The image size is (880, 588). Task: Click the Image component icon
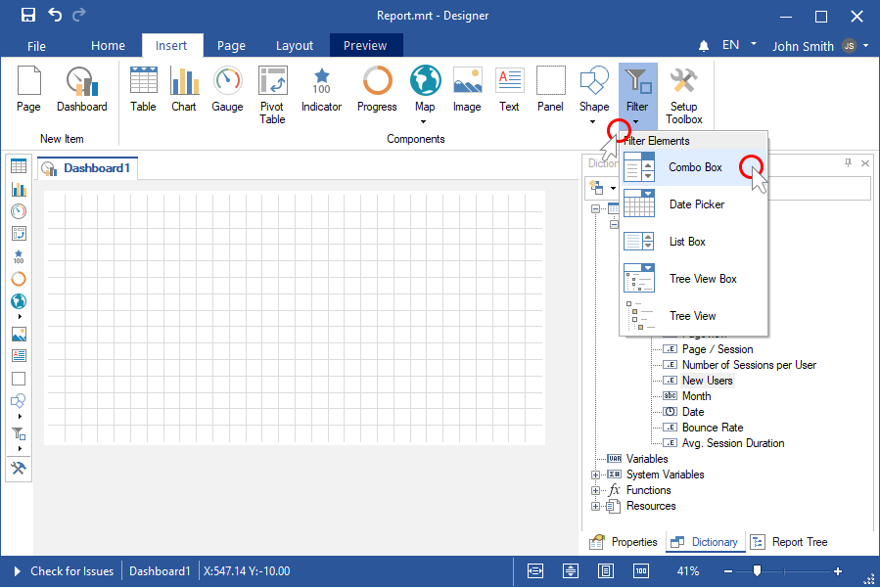[x=467, y=89]
